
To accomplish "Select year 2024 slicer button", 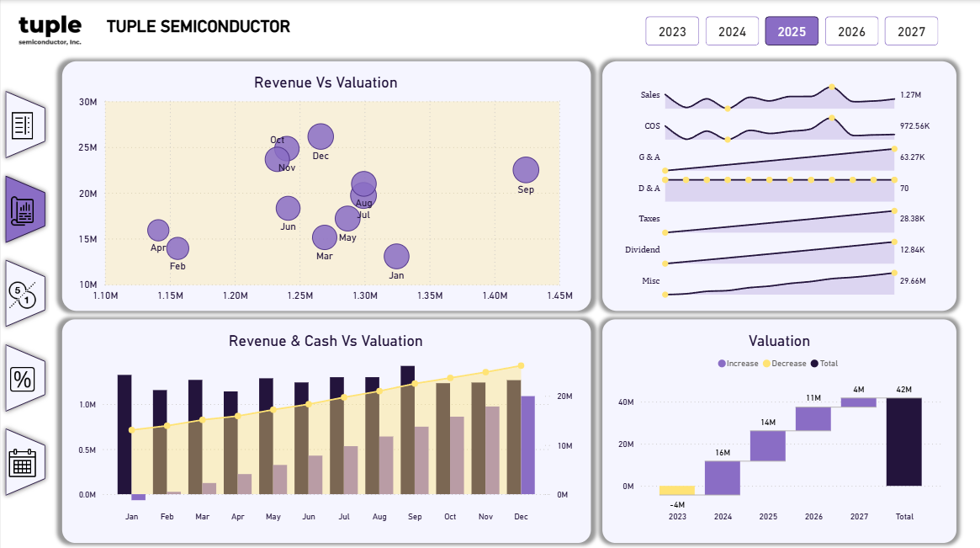I will click(732, 31).
